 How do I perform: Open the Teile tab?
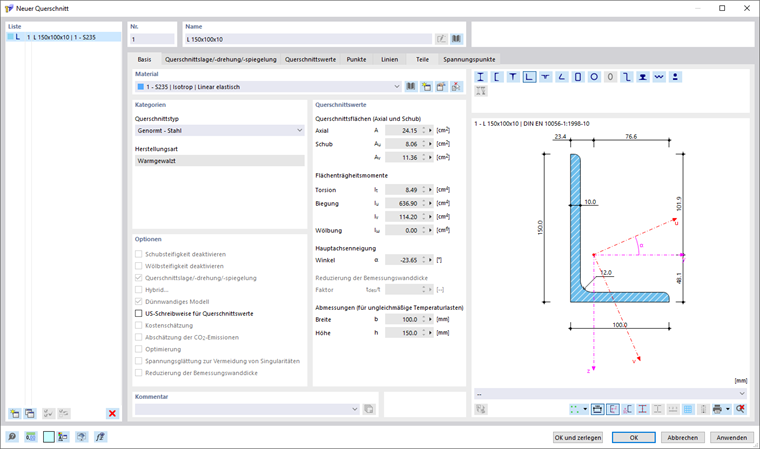tap(422, 59)
